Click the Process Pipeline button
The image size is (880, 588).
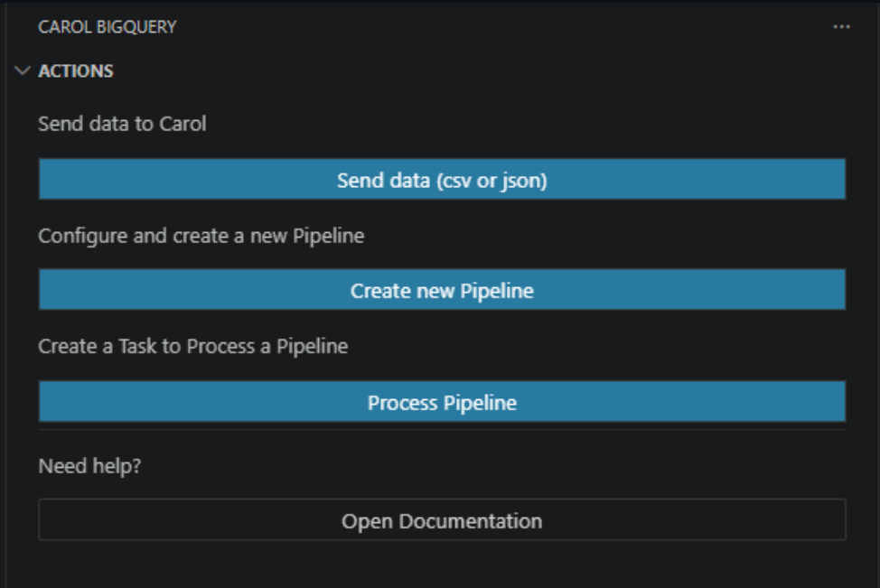pyautogui.click(x=442, y=402)
